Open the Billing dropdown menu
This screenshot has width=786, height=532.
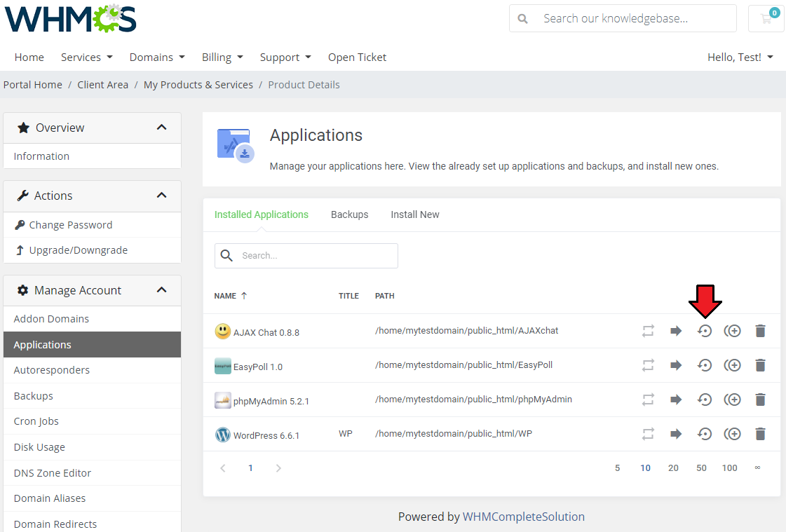(222, 57)
